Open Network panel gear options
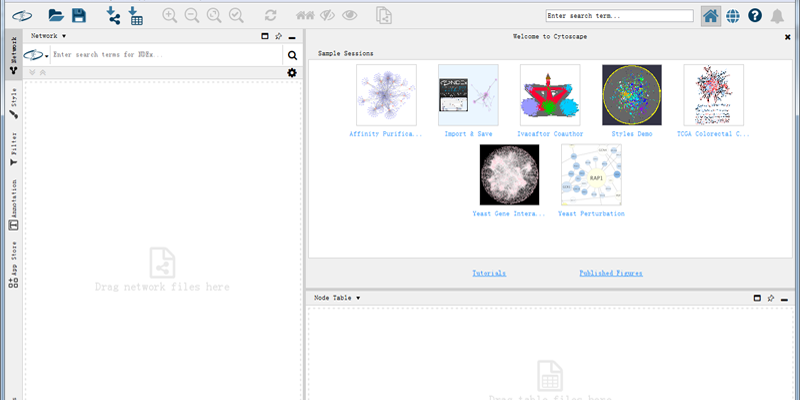The width and height of the screenshot is (800, 400). tap(291, 73)
